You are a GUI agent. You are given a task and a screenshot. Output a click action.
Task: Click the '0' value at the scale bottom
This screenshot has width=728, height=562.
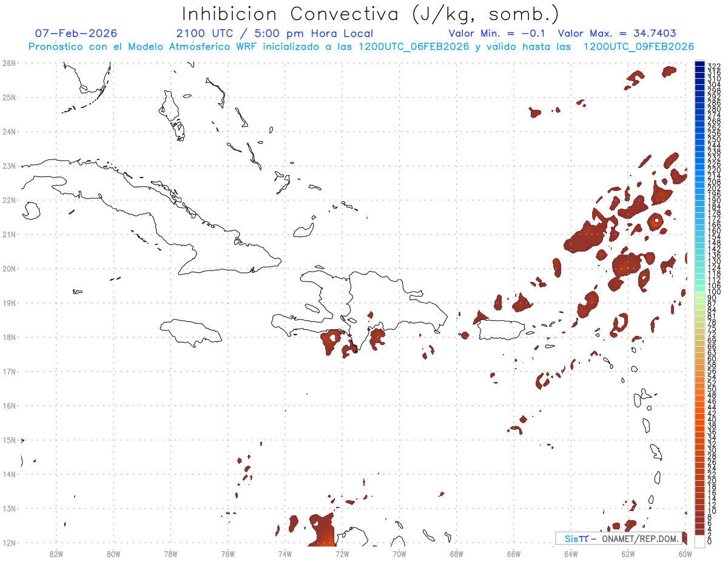(x=710, y=541)
